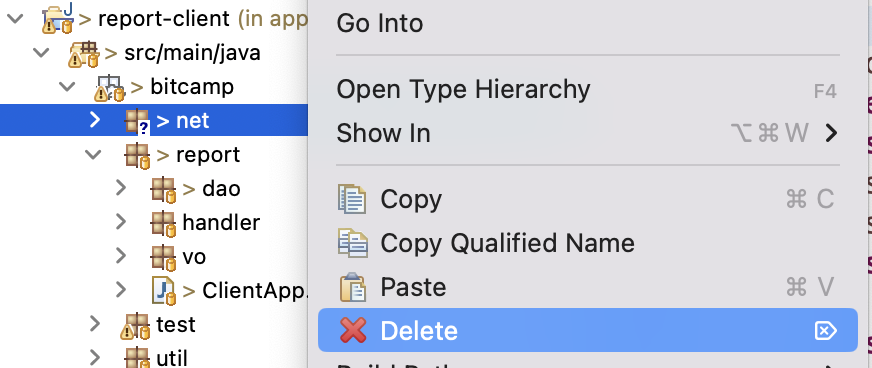Image resolution: width=872 pixels, height=368 pixels.
Task: Select the report package label
Action: [x=208, y=156]
